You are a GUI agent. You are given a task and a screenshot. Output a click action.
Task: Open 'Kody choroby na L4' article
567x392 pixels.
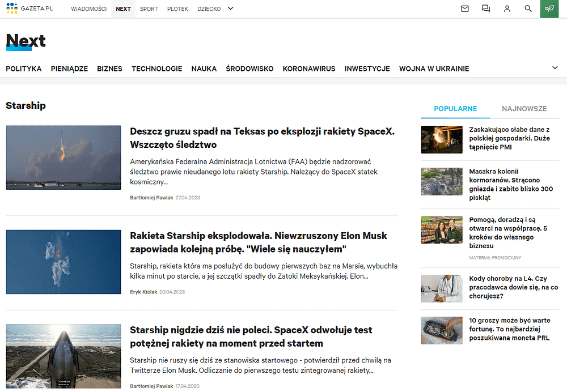click(x=514, y=287)
